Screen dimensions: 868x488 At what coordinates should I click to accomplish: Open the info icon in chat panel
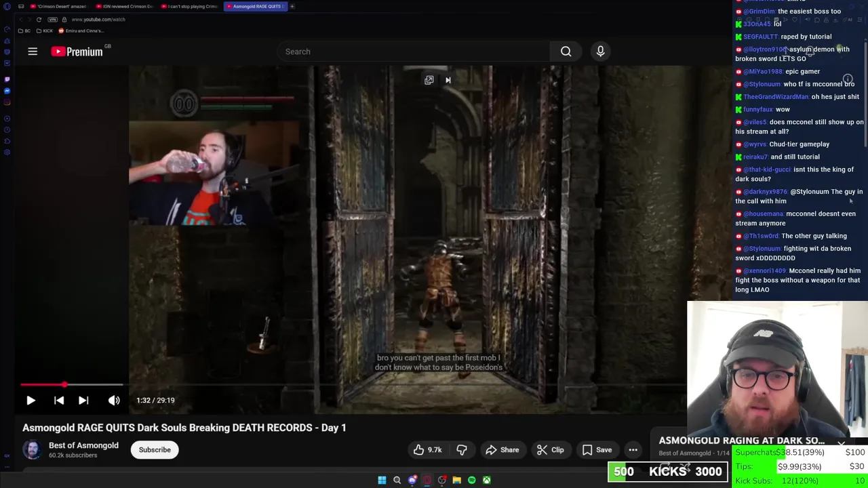pos(848,79)
